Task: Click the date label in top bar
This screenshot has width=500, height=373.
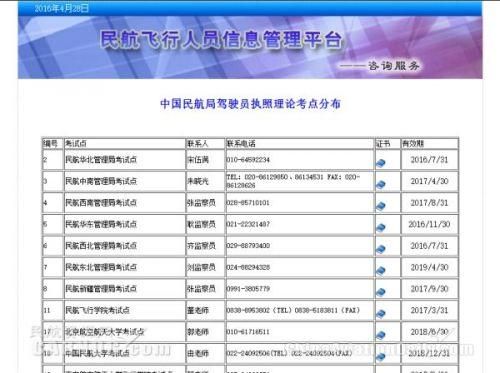Action: [61, 8]
